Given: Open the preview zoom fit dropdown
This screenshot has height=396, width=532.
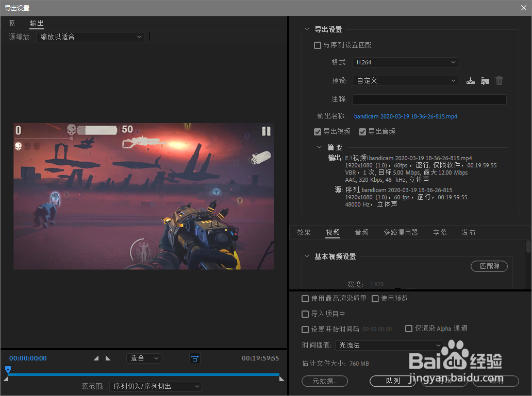Looking at the screenshot, I should 144,358.
